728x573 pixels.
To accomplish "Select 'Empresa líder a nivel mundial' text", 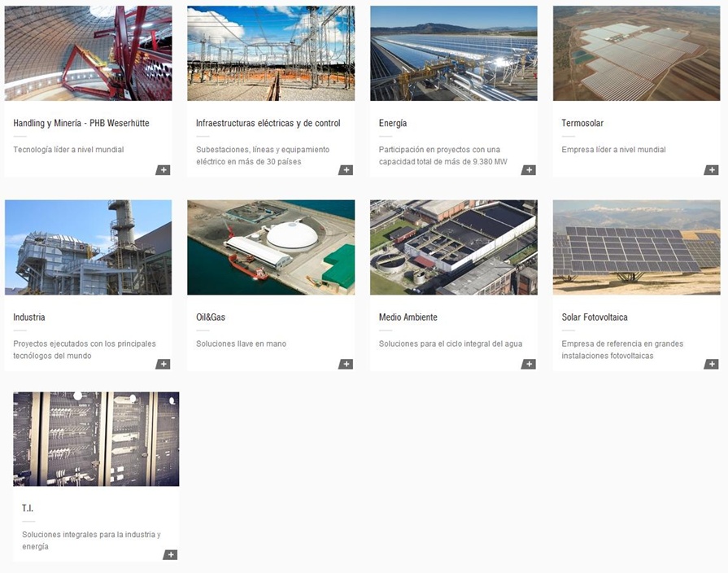I will [613, 150].
